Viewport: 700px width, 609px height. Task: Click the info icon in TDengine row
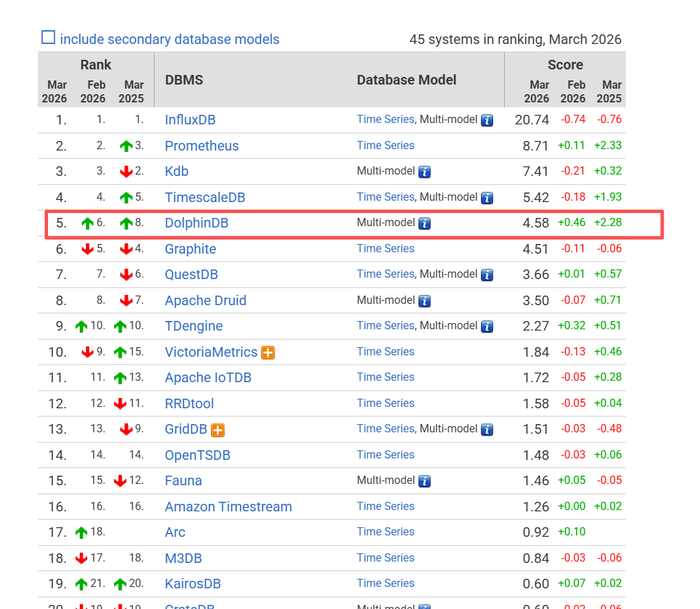487,326
